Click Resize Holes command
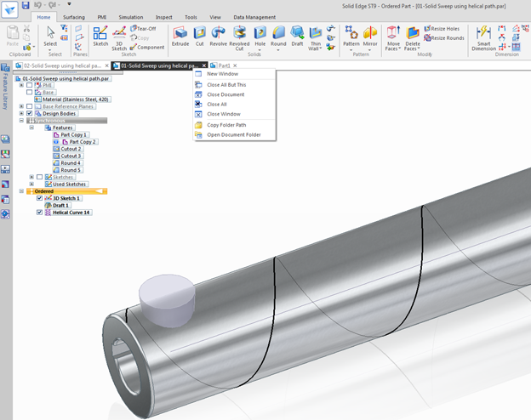 coord(442,28)
